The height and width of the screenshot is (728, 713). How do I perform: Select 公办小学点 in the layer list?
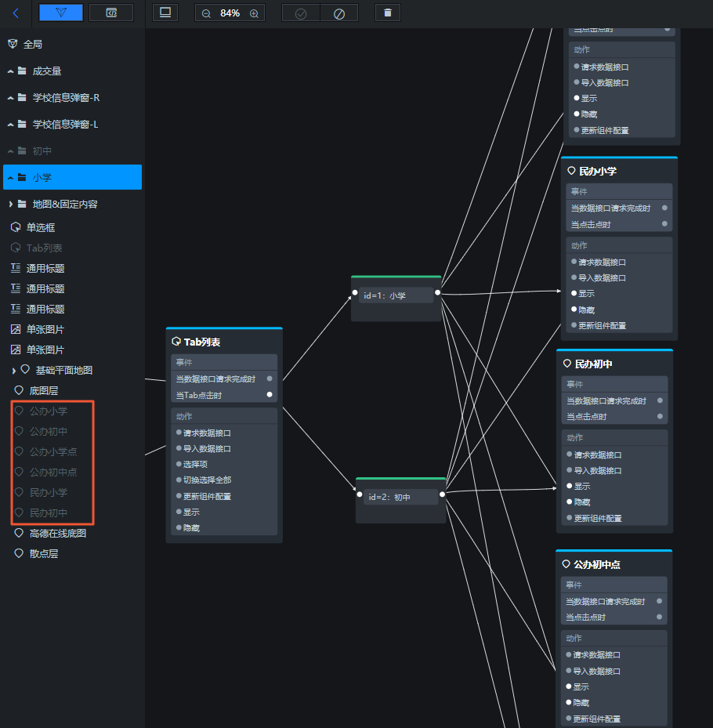point(53,451)
